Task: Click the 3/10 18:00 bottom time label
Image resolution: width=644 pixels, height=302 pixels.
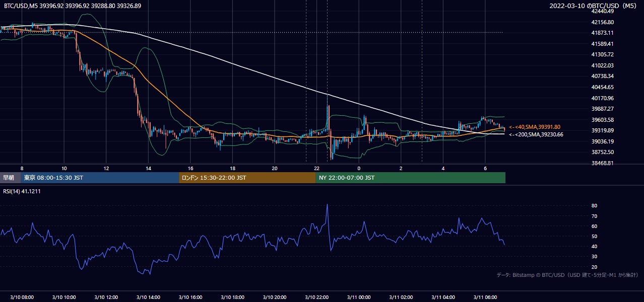Action: point(232,297)
